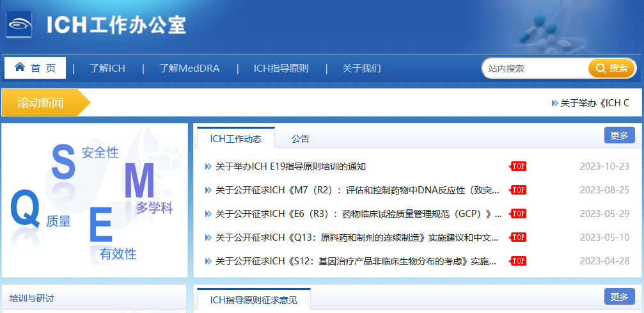Image resolution: width=644 pixels, height=313 pixels.
Task: Click the arrow bullet beside the E6（R3） item
Action: coord(208,214)
